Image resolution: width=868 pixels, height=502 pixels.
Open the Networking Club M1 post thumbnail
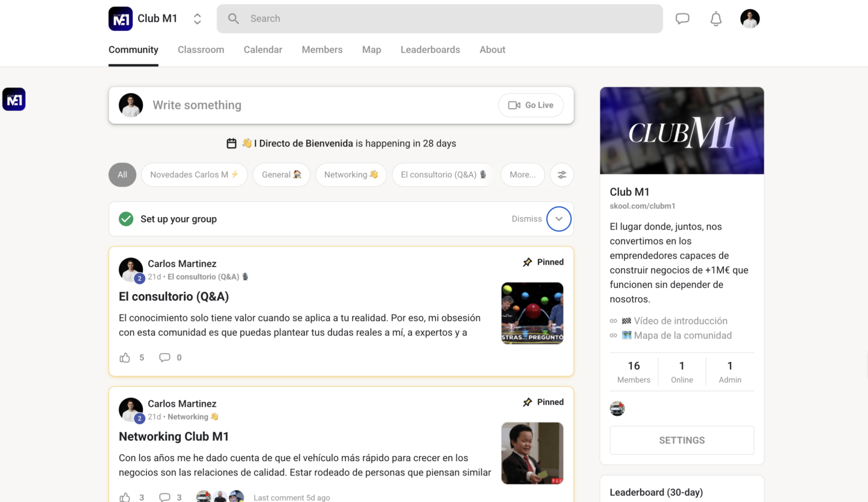tap(532, 453)
